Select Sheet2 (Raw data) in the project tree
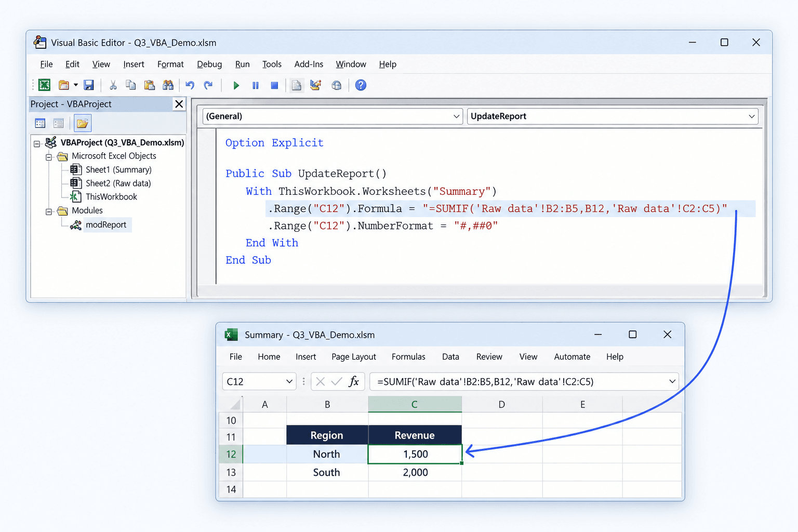The height and width of the screenshot is (532, 798). point(118,183)
